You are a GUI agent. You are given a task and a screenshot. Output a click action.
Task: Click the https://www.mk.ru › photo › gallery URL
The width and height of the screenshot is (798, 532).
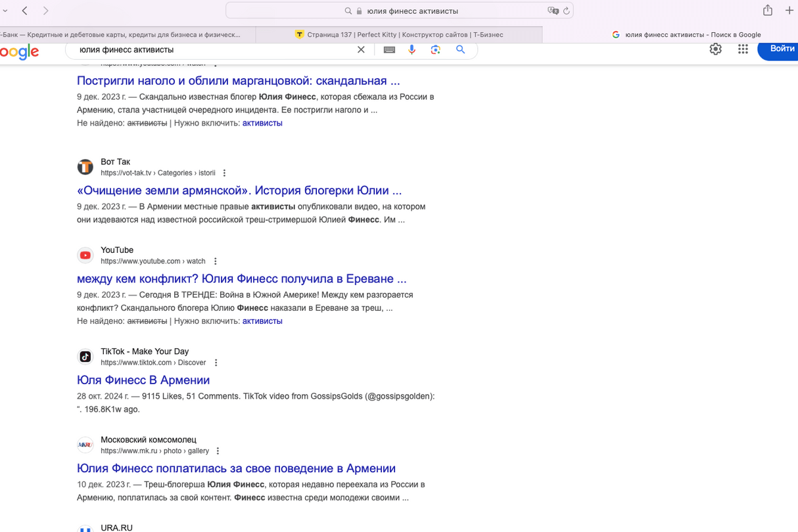[x=154, y=451]
